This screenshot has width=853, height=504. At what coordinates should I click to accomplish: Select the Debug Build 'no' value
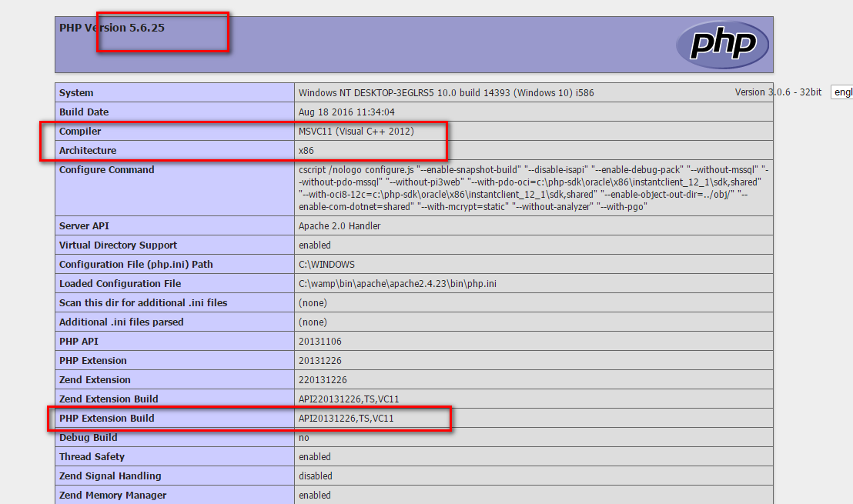303,438
